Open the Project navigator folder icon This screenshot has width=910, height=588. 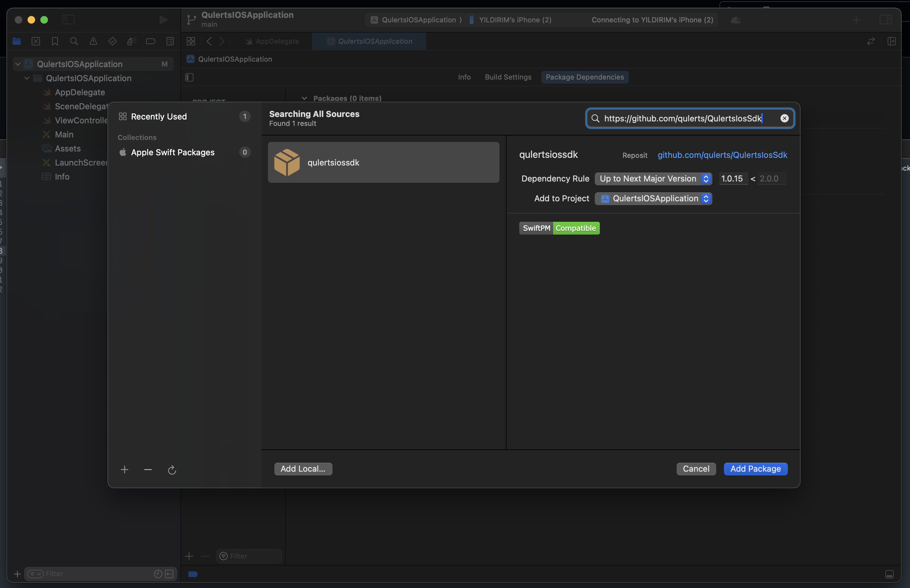pyautogui.click(x=16, y=41)
